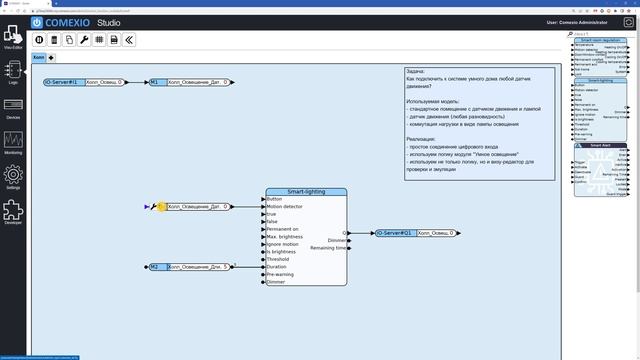The image size is (640, 360).
Task: Open a new browser tab
Action: pos(56,3)
